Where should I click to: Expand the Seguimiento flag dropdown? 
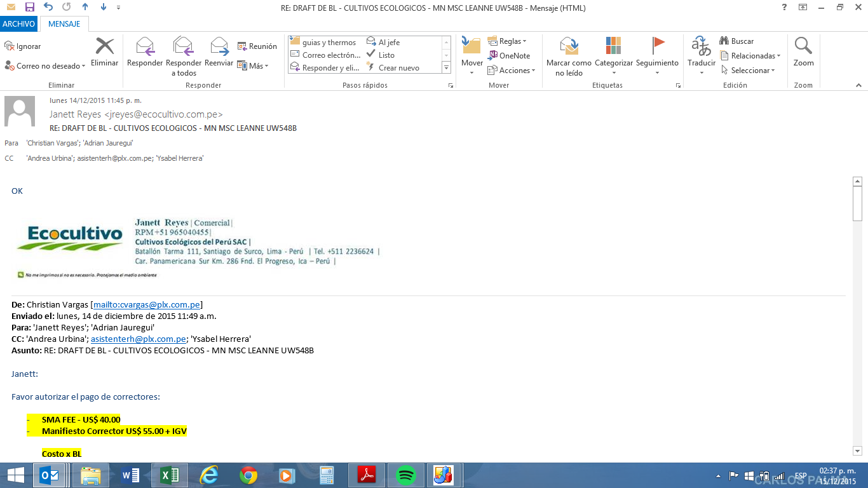(657, 72)
